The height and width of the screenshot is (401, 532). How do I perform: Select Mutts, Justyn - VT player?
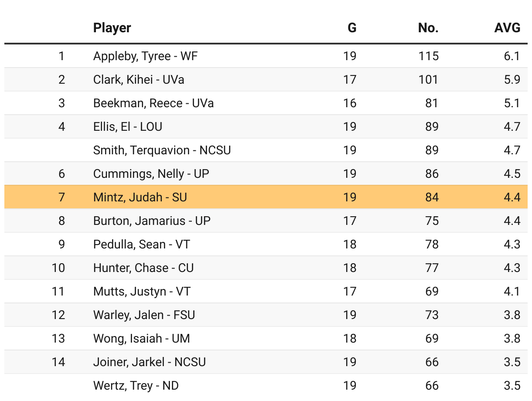(142, 291)
